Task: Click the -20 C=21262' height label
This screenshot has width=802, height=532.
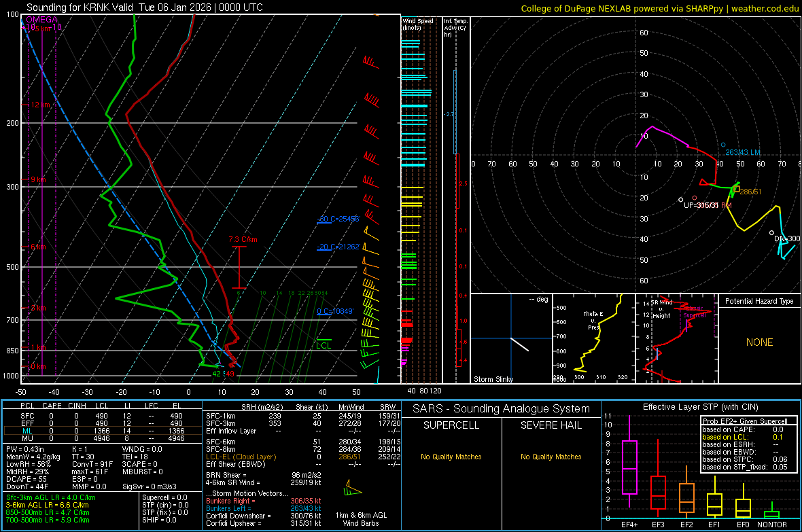Action: [338, 247]
